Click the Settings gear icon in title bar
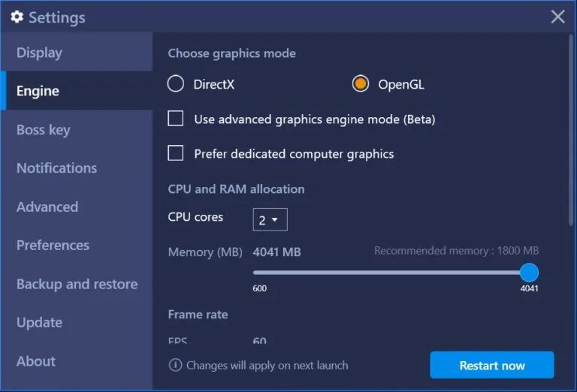This screenshot has width=577, height=392. 17,17
